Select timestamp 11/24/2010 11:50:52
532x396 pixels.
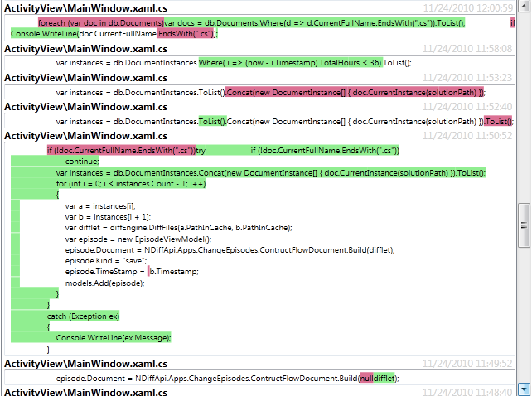[467, 136]
